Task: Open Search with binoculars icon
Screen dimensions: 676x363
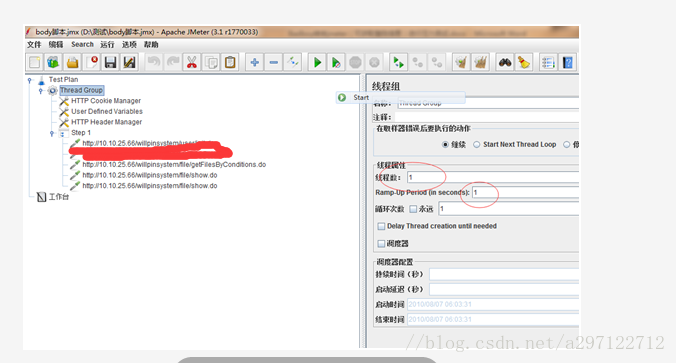Action: click(505, 63)
